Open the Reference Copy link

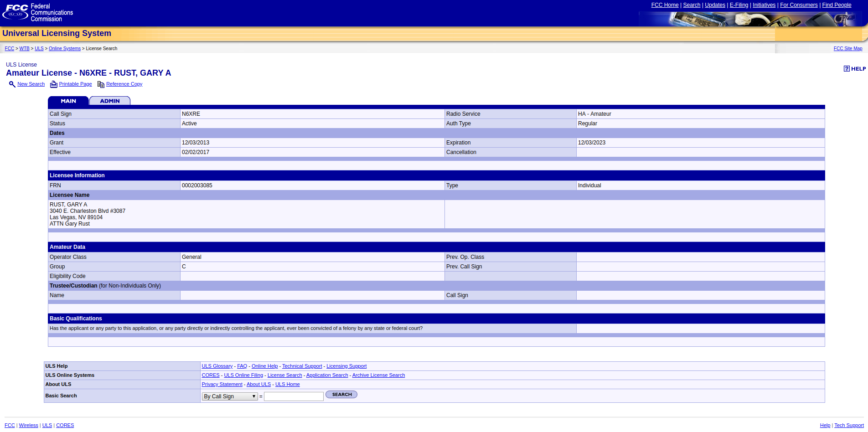pyautogui.click(x=124, y=84)
